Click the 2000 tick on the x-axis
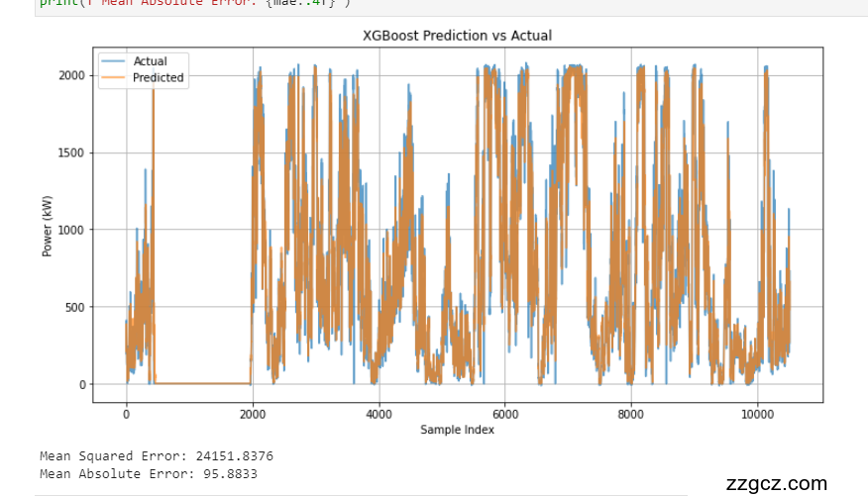Image resolution: width=868 pixels, height=496 pixels. point(253,414)
